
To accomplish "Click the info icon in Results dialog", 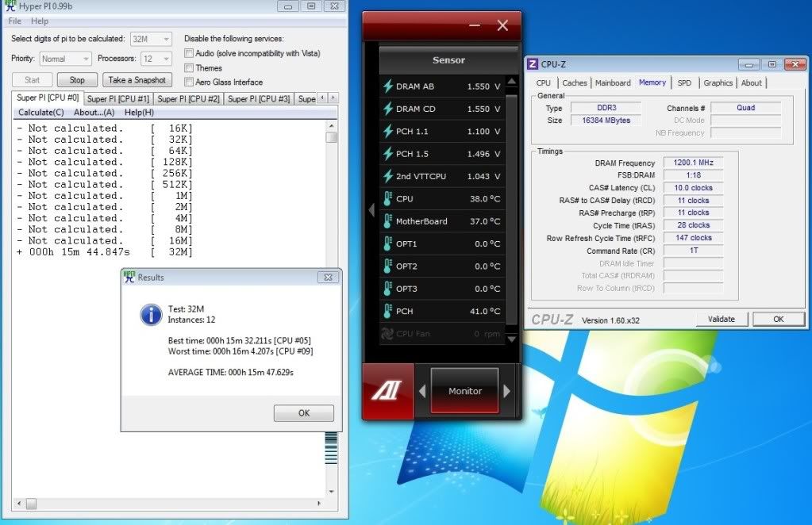I will [x=151, y=315].
